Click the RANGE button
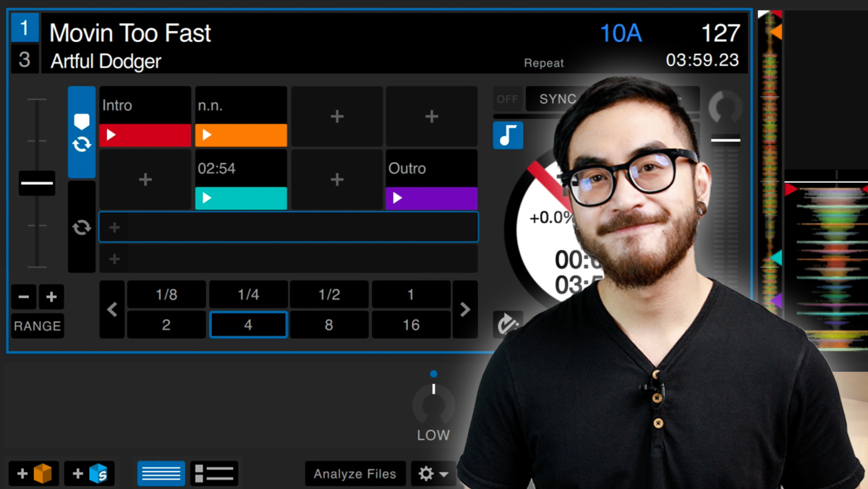Image resolution: width=868 pixels, height=489 pixels. point(37,326)
